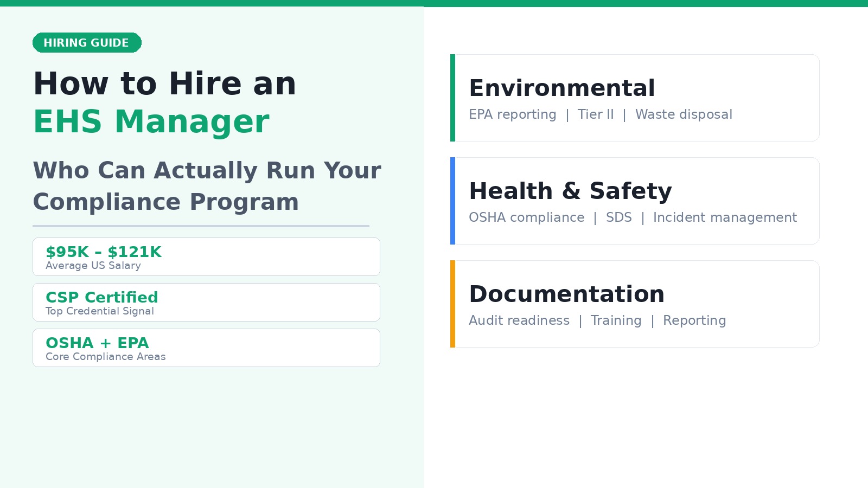Image resolution: width=868 pixels, height=488 pixels.
Task: Select the 'Top Credential Signal' caption
Action: coord(100,311)
